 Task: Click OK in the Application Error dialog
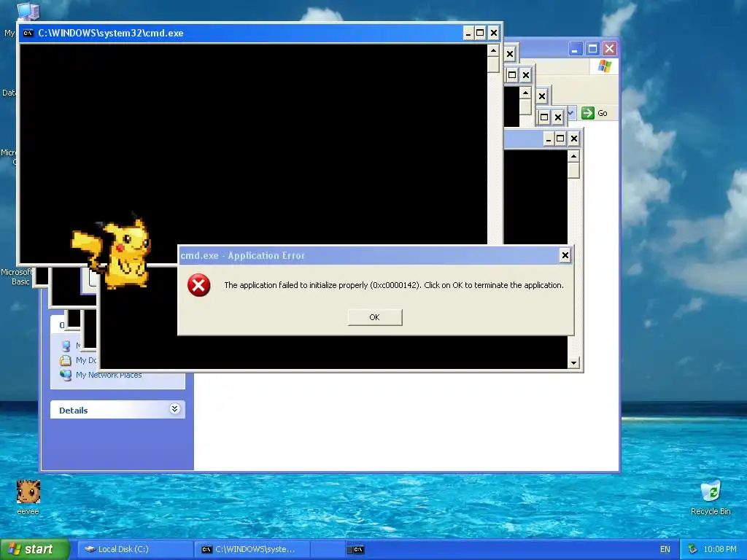point(375,317)
